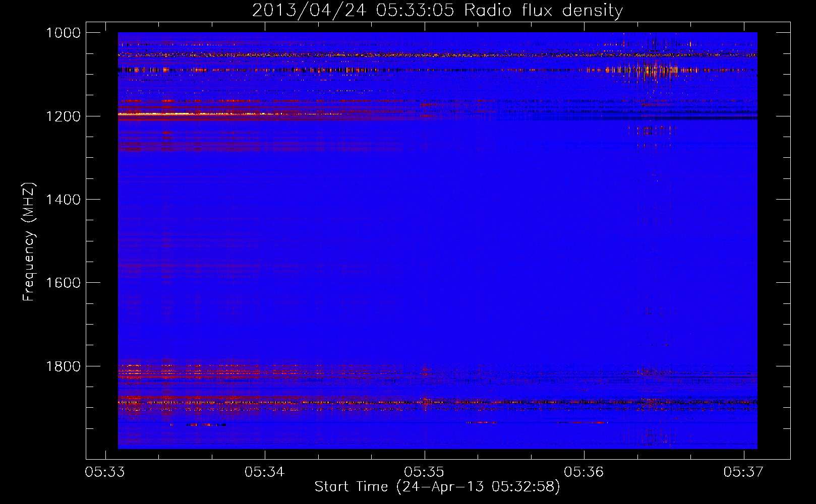816x504 pixels.
Task: Click the 1000 frequency axis label
Action: tap(63, 33)
